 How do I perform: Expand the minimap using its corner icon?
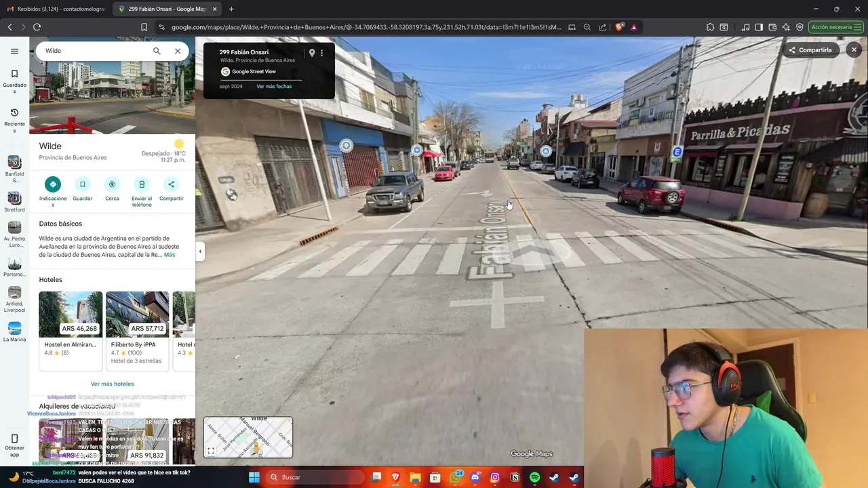click(x=211, y=451)
